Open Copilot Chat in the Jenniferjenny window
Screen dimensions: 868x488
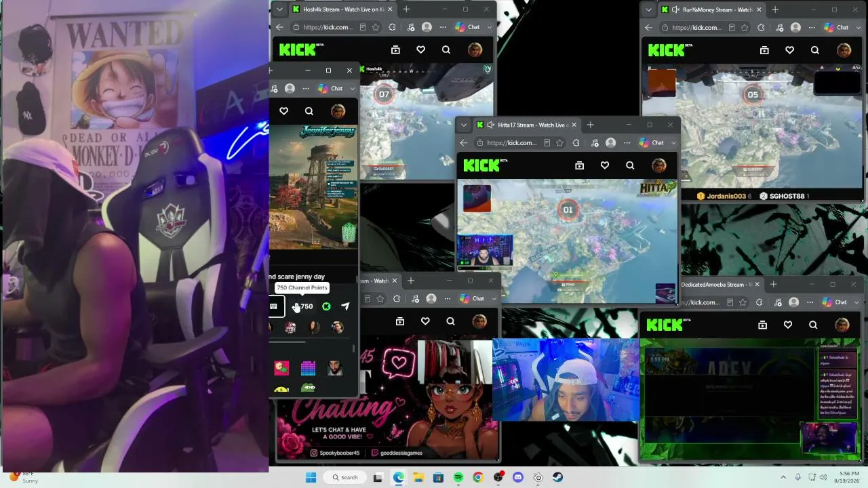pyautogui.click(x=331, y=88)
